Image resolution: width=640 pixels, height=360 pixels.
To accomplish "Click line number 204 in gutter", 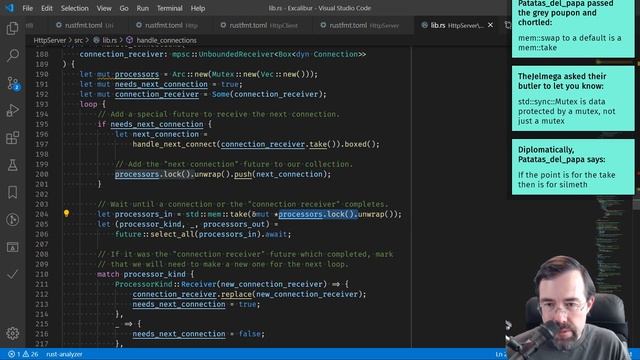I will click(42, 214).
